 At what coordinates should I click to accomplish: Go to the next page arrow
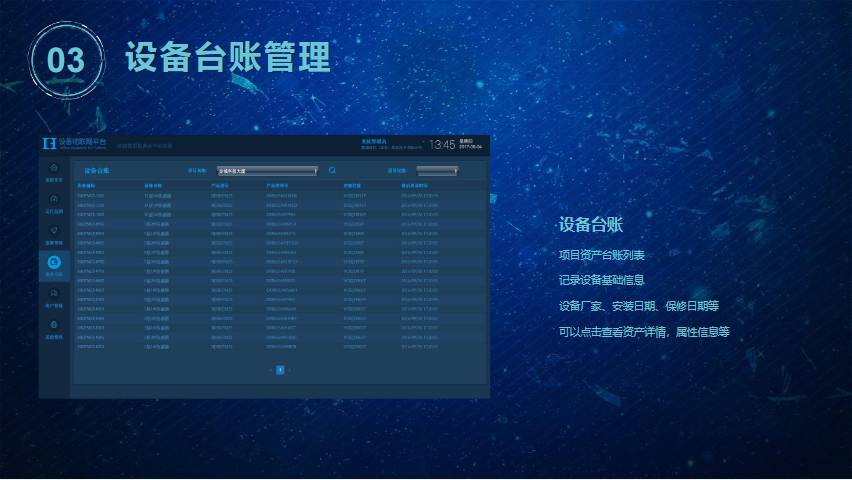tap(290, 370)
